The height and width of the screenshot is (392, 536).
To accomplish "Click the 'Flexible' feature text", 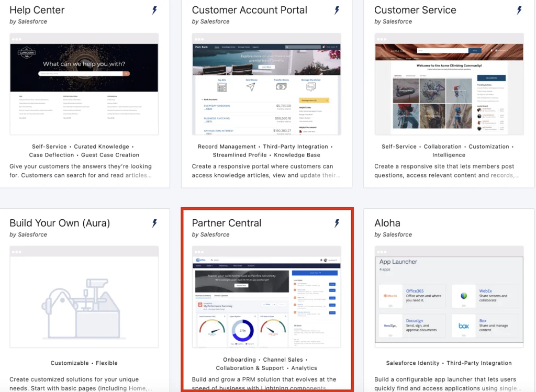I will tap(107, 363).
